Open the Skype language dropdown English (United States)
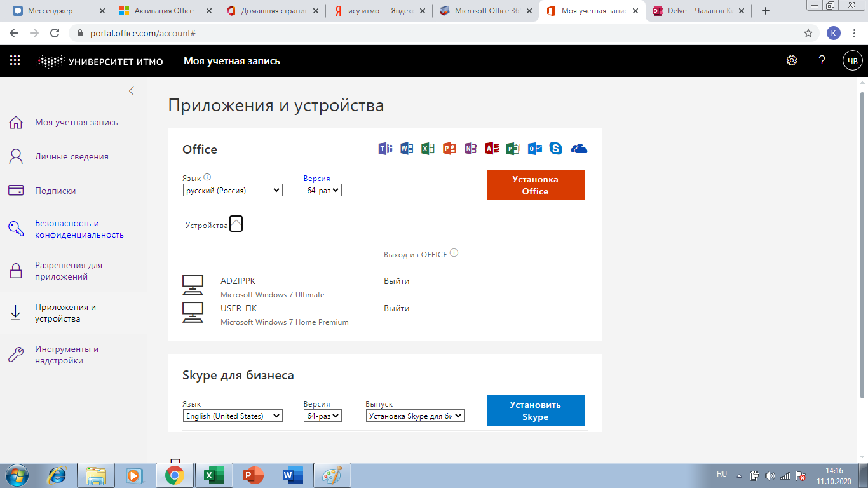This screenshot has width=868, height=488. (233, 416)
